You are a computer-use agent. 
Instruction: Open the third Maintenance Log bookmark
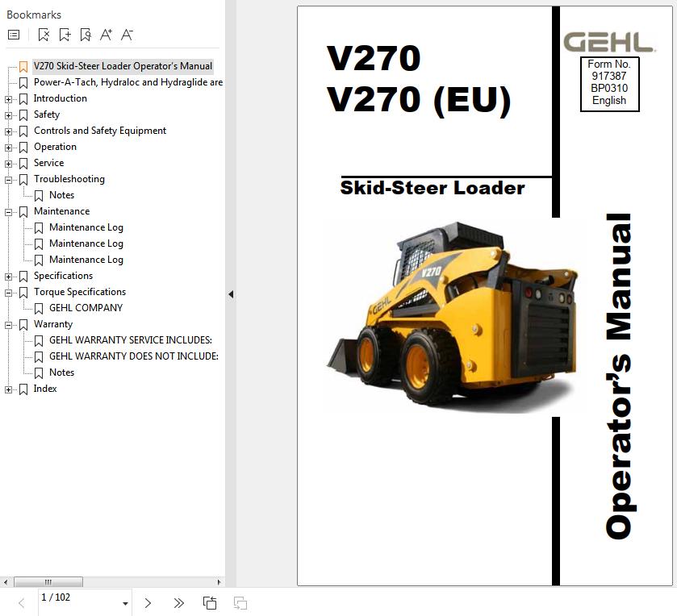coord(86,260)
